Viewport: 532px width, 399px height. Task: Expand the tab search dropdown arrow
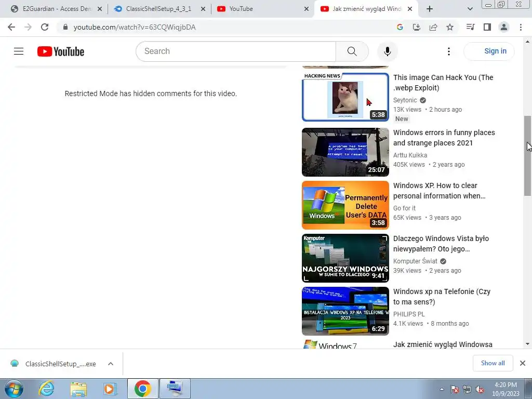pyautogui.click(x=470, y=9)
